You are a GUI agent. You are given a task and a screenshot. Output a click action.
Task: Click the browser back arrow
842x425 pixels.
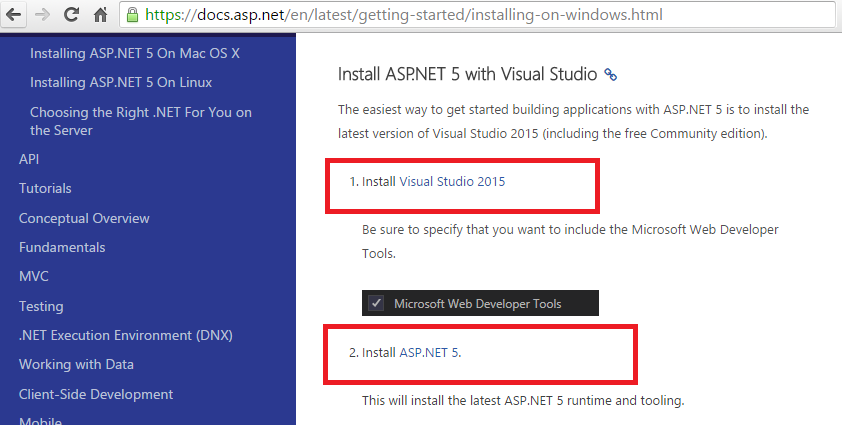[15, 16]
